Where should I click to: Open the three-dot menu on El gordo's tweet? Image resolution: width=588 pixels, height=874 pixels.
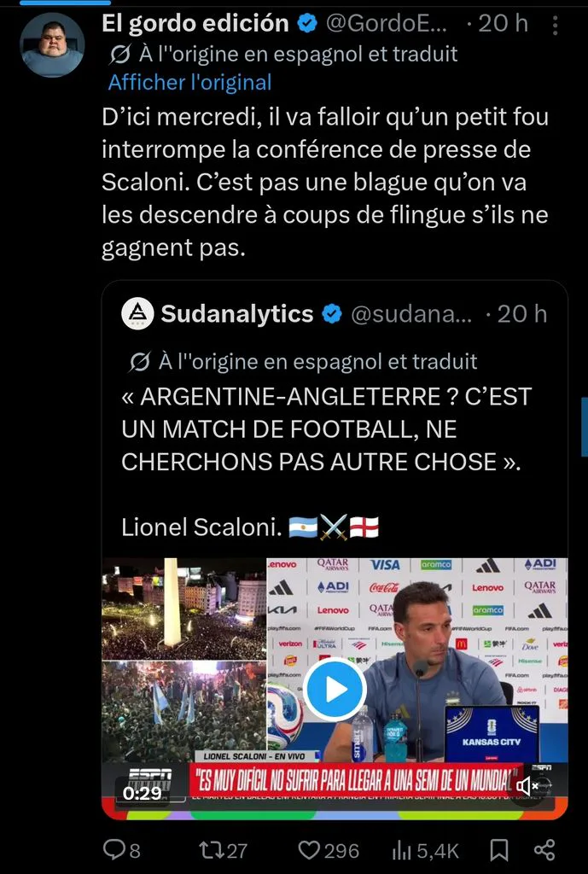(x=555, y=25)
